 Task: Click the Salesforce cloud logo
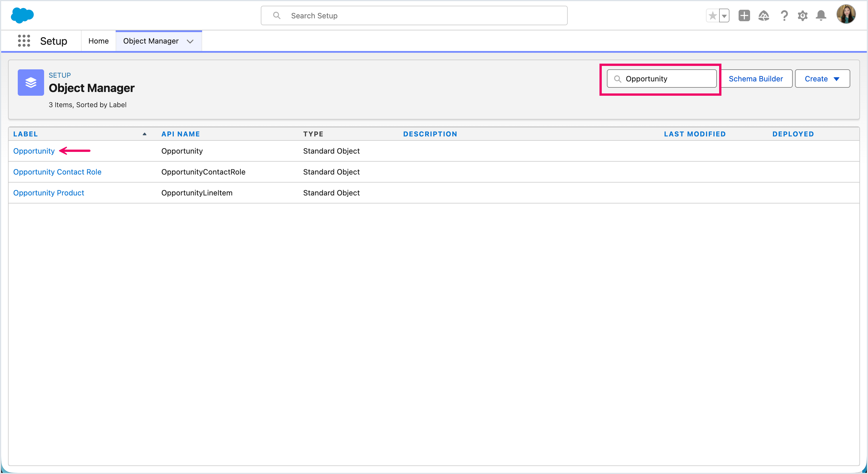[x=22, y=15]
